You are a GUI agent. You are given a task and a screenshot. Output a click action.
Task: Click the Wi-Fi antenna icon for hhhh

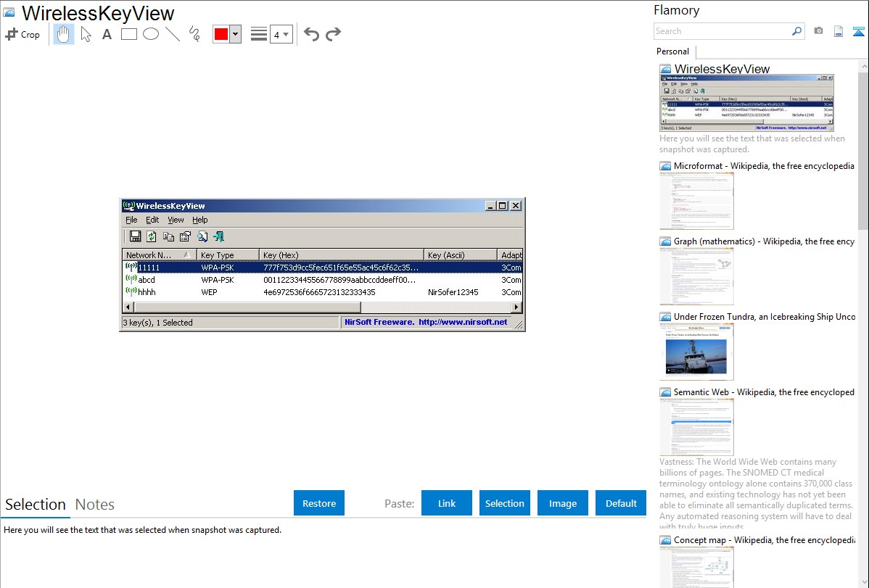pos(131,291)
